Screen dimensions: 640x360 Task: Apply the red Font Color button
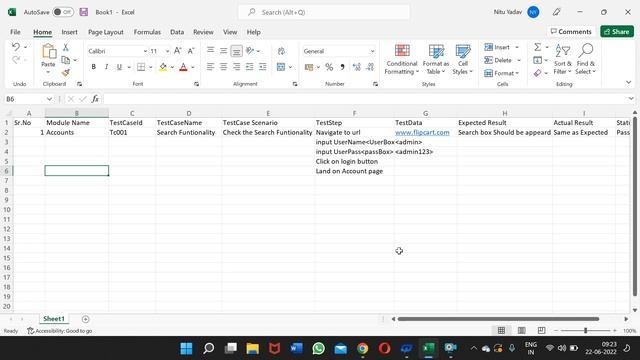coord(183,67)
